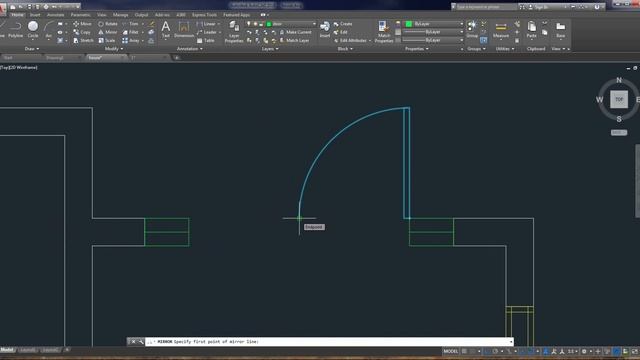Select the Circle draw tool
The height and width of the screenshot is (360, 640).
(x=33, y=30)
